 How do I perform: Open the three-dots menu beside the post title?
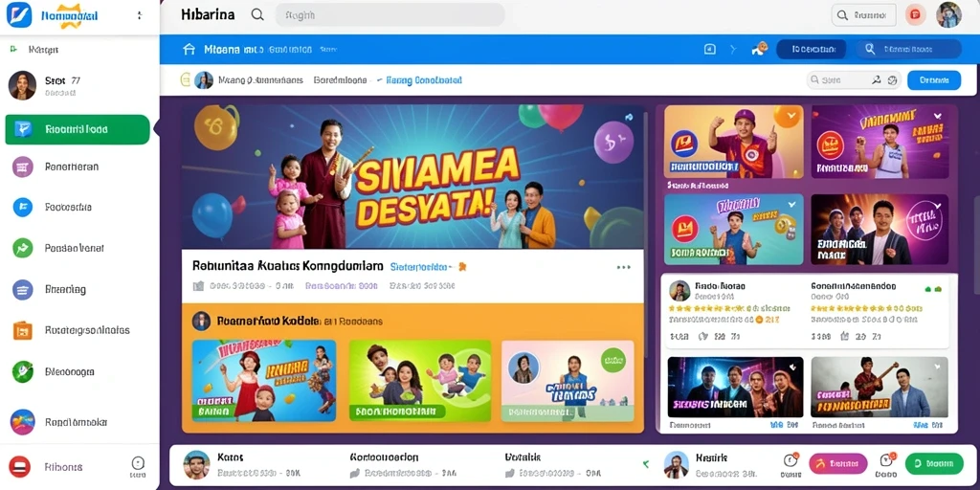coord(623,268)
